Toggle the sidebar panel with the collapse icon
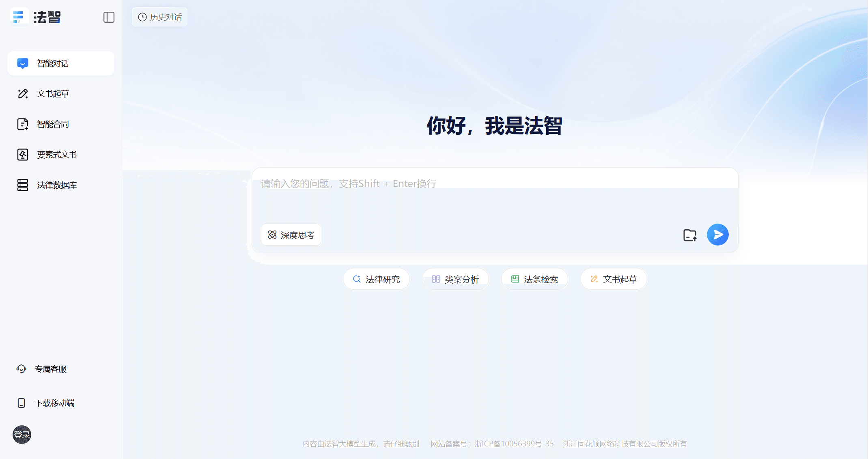The width and height of the screenshot is (868, 459). click(x=108, y=17)
